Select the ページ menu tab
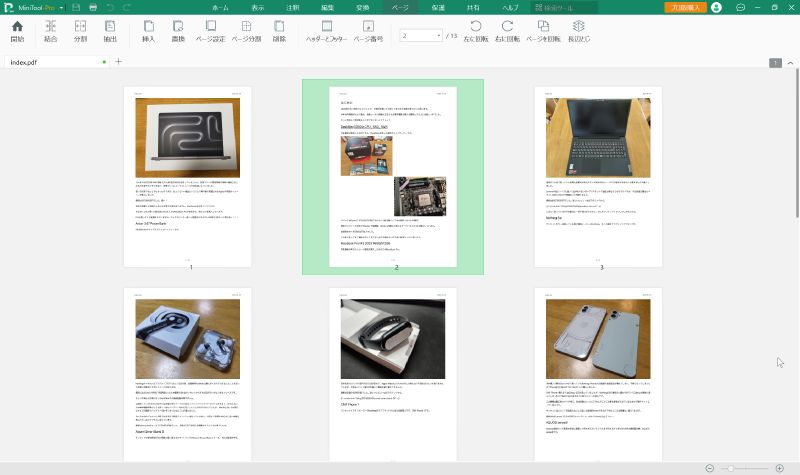The width and height of the screenshot is (800, 475). click(400, 8)
